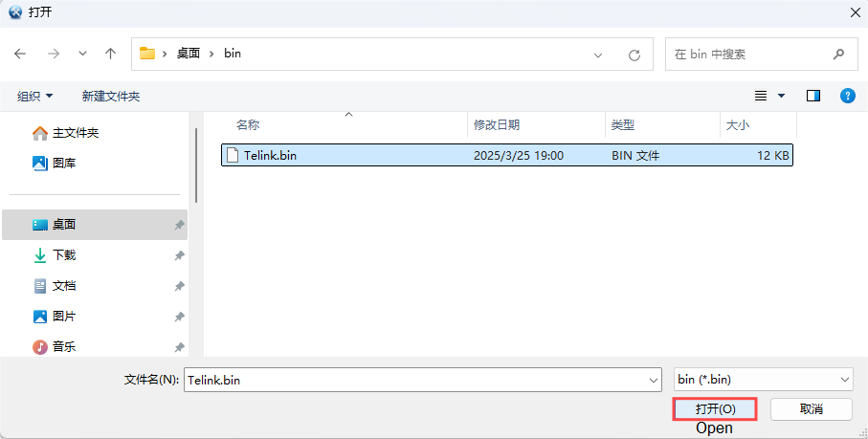The width and height of the screenshot is (868, 439).
Task: Go forward with the right arrow
Action: [54, 54]
